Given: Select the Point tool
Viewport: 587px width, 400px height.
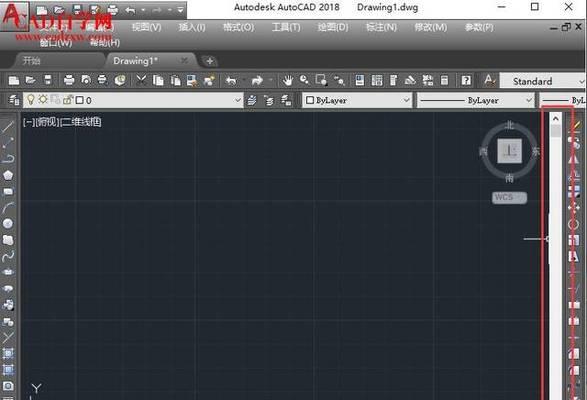Looking at the screenshot, I should point(8,337).
